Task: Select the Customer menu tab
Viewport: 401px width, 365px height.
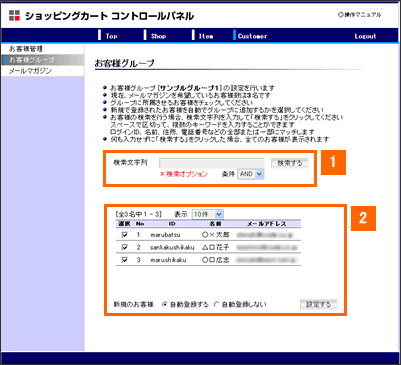Action: click(252, 36)
